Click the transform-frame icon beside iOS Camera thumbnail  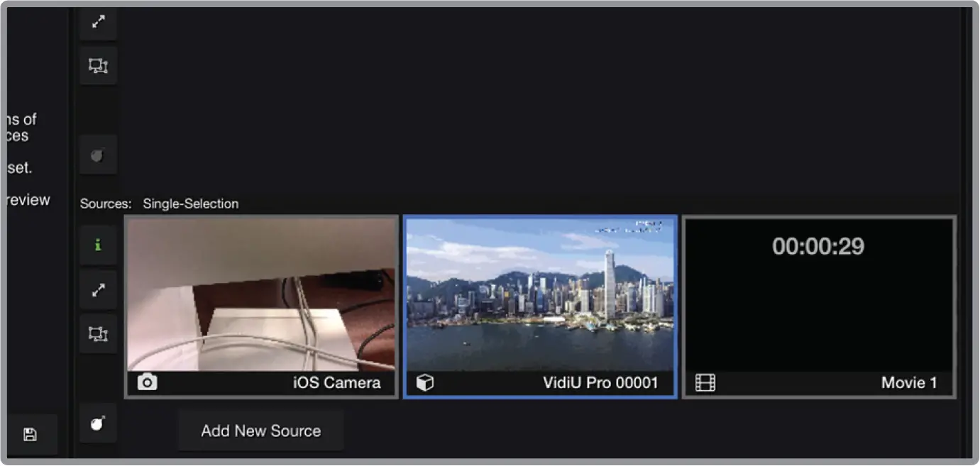98,333
